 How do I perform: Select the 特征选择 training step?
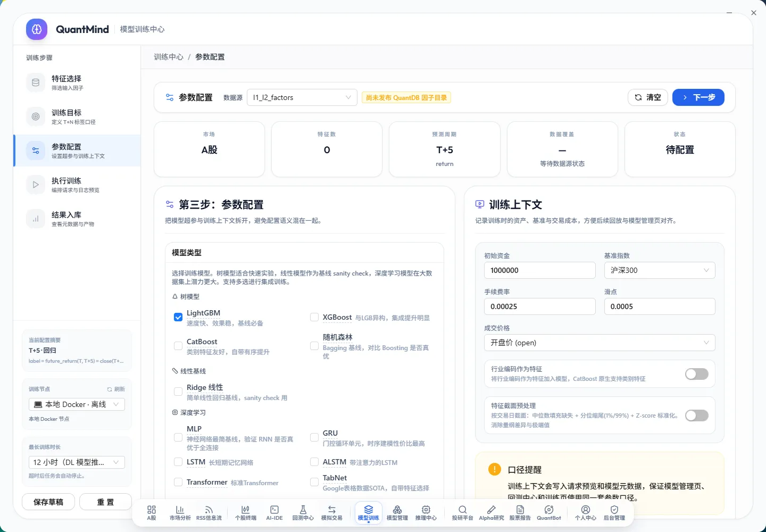(77, 82)
